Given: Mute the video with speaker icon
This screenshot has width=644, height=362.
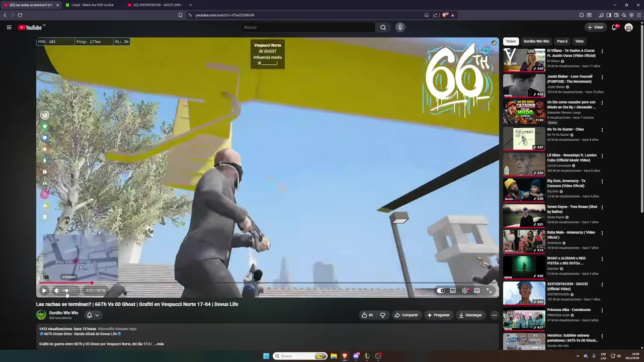Looking at the screenshot, I should (x=57, y=290).
